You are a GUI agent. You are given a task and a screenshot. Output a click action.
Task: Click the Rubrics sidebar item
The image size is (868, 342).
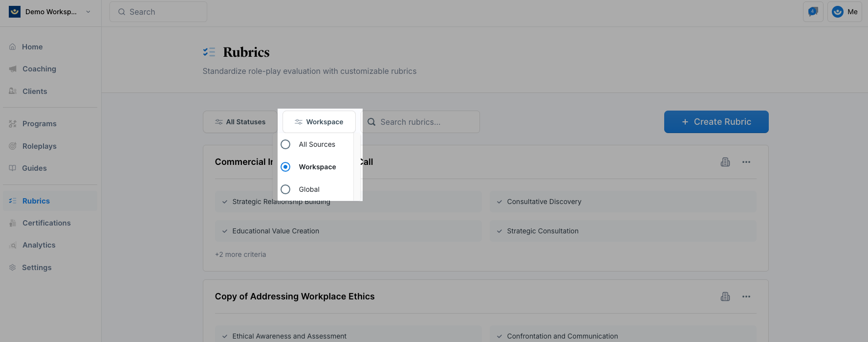50,201
